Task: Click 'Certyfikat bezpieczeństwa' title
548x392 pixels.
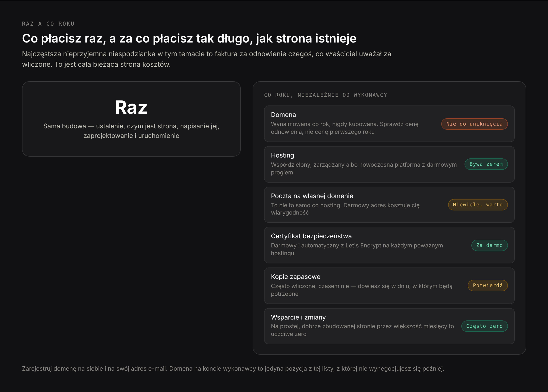Action: 311,236
